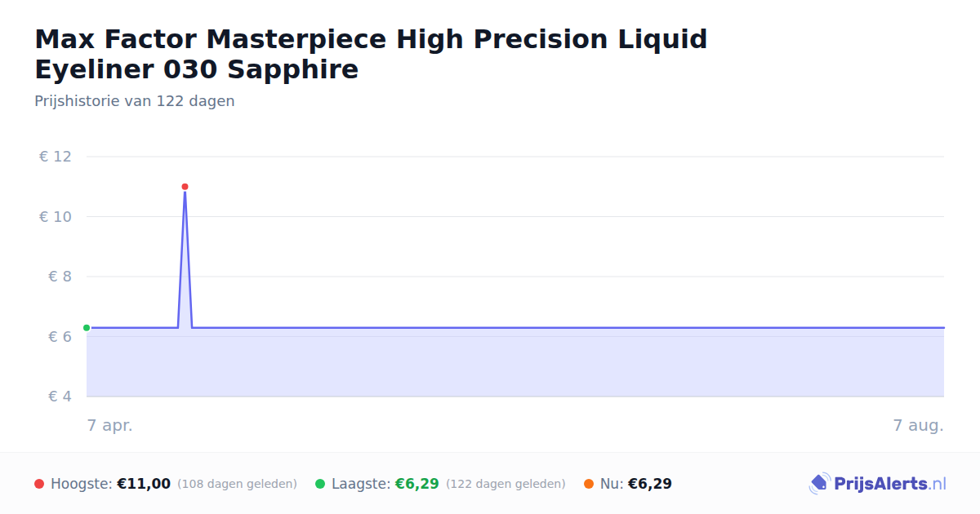Viewport: 980px width, 514px height.
Task: Click the Hoogste €11,00 value
Action: point(144,484)
